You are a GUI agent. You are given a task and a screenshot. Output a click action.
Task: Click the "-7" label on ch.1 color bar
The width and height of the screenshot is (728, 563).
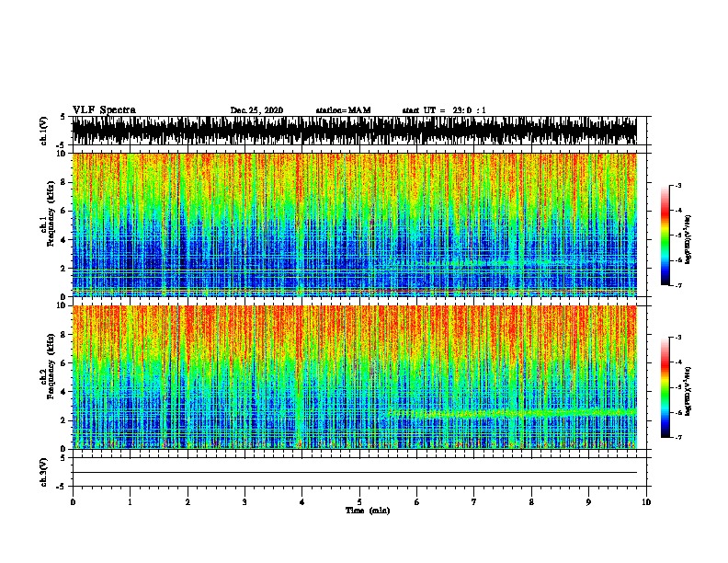coord(677,285)
